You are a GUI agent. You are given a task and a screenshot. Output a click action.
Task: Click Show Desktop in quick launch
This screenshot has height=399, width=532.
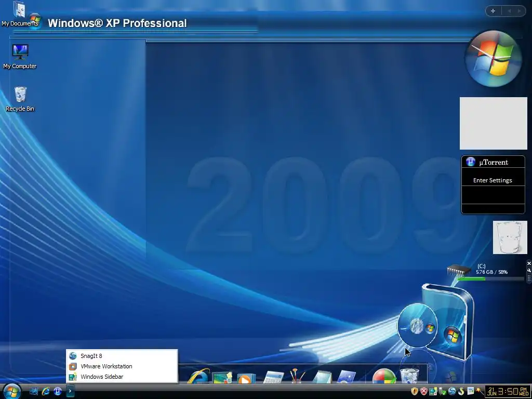[x=34, y=391]
